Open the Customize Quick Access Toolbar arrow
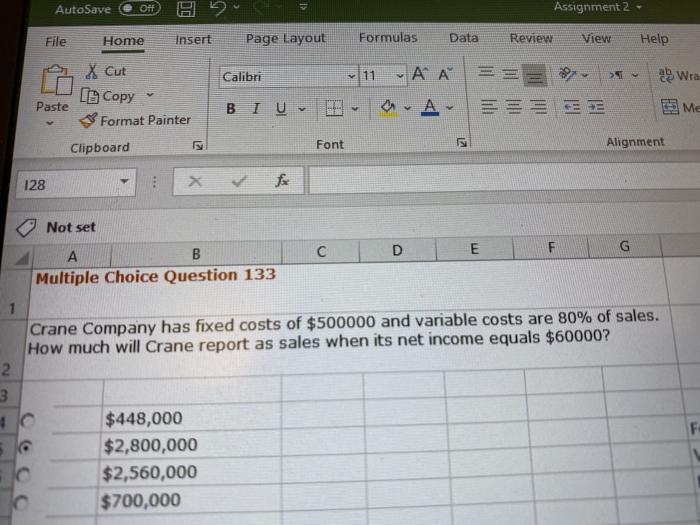Image resolution: width=700 pixels, height=525 pixels. point(304,7)
